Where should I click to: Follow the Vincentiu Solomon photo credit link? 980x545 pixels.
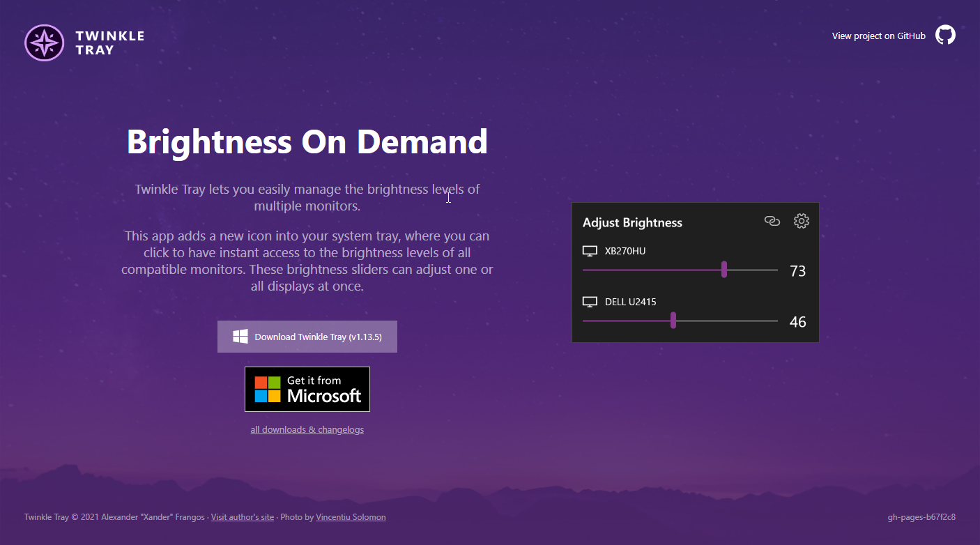coord(351,517)
